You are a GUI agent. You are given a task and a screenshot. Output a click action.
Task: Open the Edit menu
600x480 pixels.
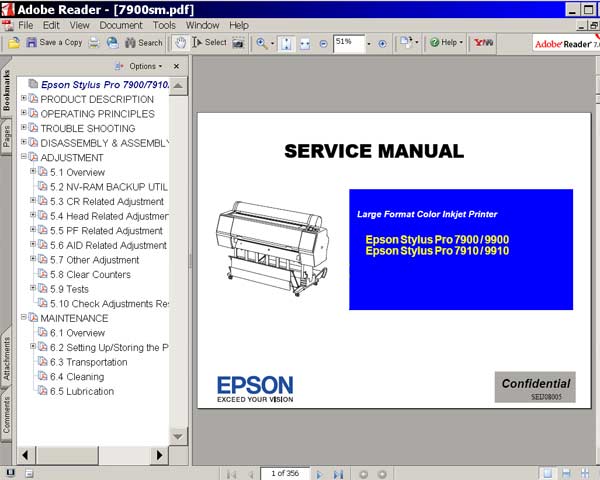(51, 25)
